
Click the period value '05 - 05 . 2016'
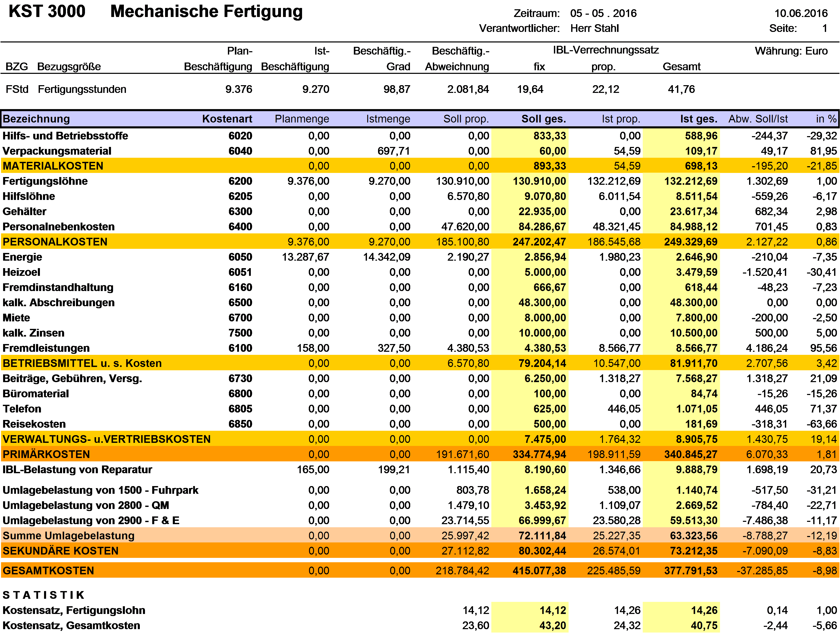(603, 13)
